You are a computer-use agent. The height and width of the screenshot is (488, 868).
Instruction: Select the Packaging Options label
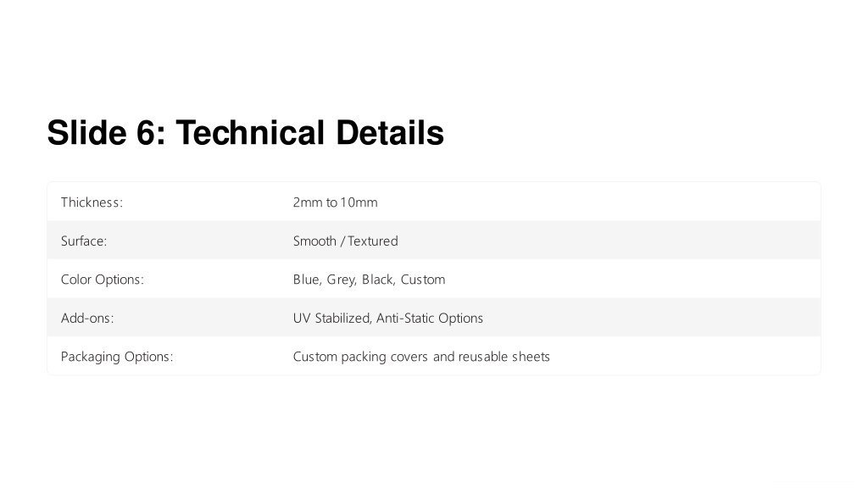[117, 357]
